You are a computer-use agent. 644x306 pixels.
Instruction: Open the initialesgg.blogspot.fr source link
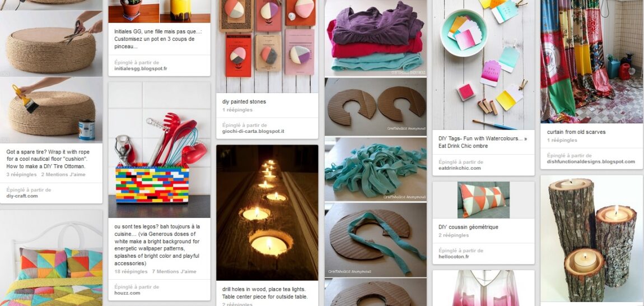point(141,69)
